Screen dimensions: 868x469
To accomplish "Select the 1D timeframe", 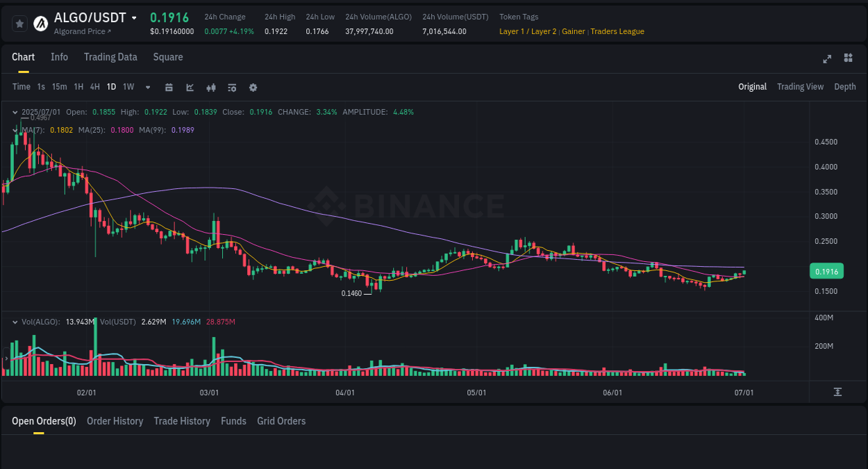I will pyautogui.click(x=111, y=87).
